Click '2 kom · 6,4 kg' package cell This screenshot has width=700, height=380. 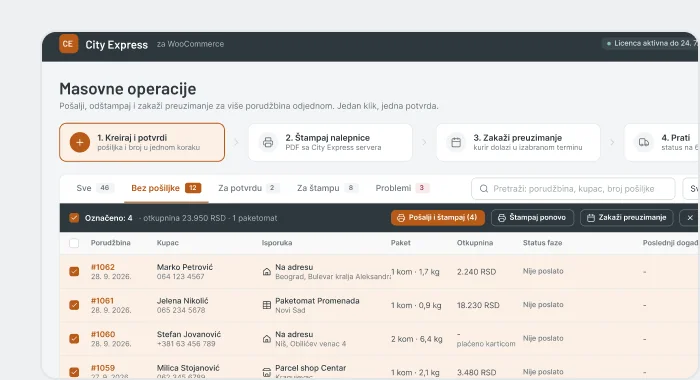[417, 339]
